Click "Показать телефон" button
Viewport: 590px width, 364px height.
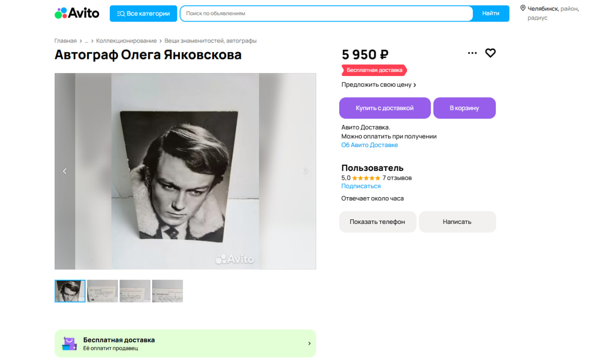pos(378,222)
